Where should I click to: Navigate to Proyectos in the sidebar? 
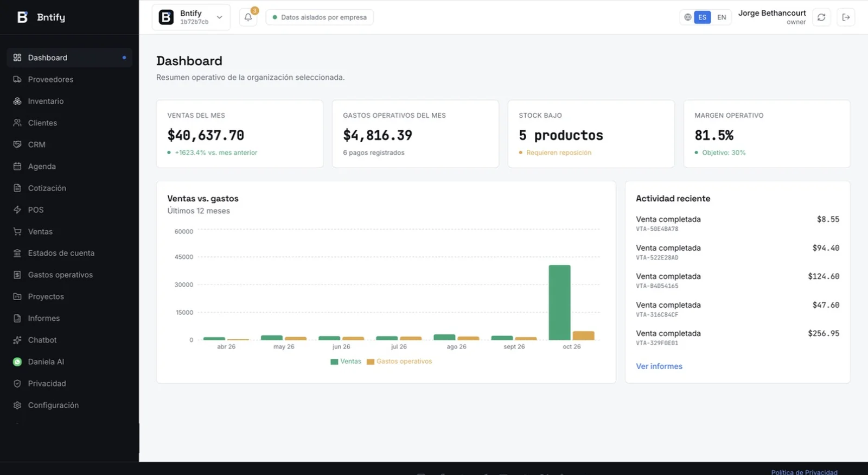coord(69,296)
